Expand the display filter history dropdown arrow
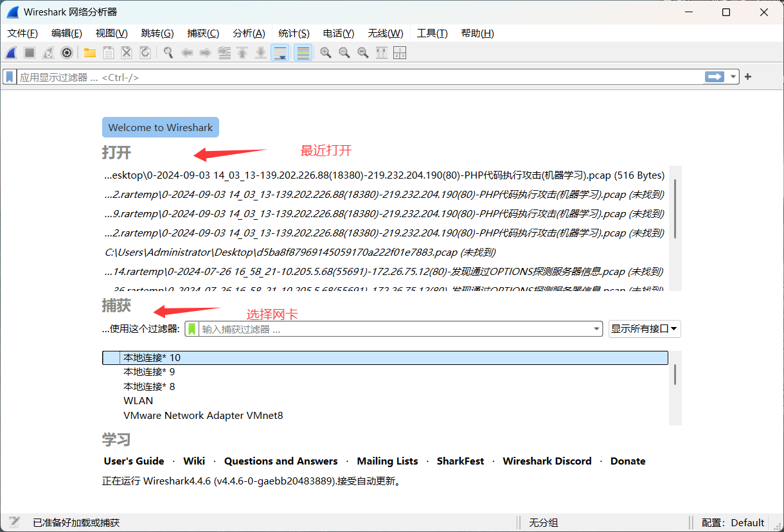The width and height of the screenshot is (784, 532). (x=733, y=77)
